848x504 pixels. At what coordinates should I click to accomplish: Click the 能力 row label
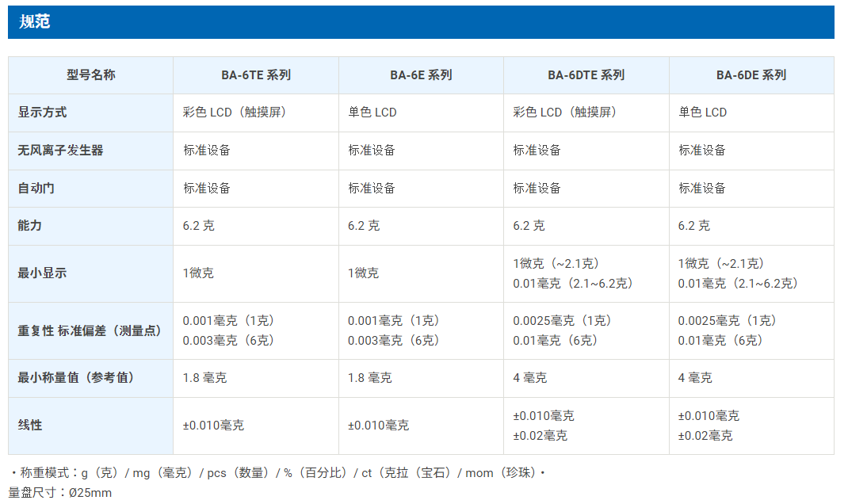30,226
